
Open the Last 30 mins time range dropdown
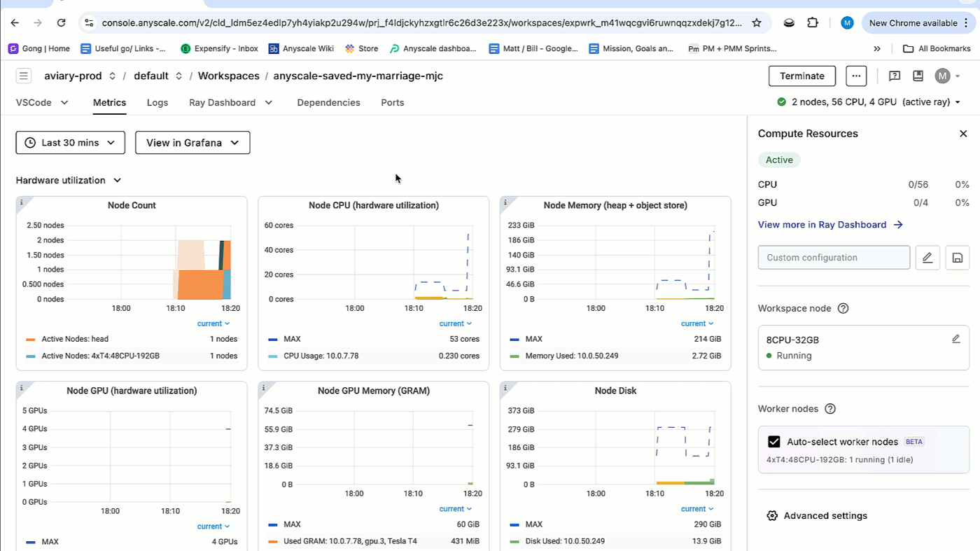(x=71, y=143)
